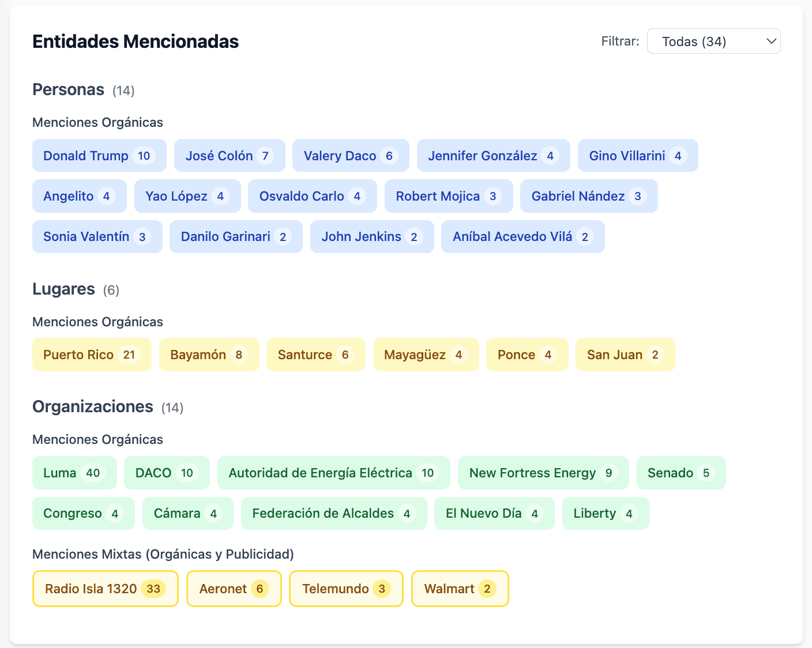Click the Sonia Valentín person tag
This screenshot has width=812, height=648.
click(97, 237)
